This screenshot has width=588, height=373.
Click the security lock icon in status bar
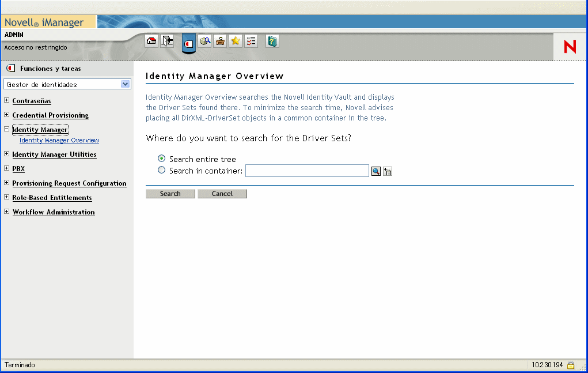571,365
